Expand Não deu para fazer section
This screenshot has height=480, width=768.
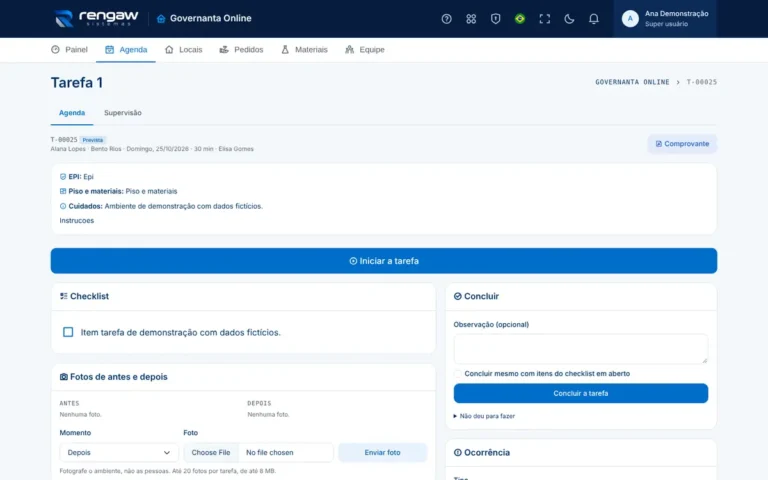[x=484, y=416]
